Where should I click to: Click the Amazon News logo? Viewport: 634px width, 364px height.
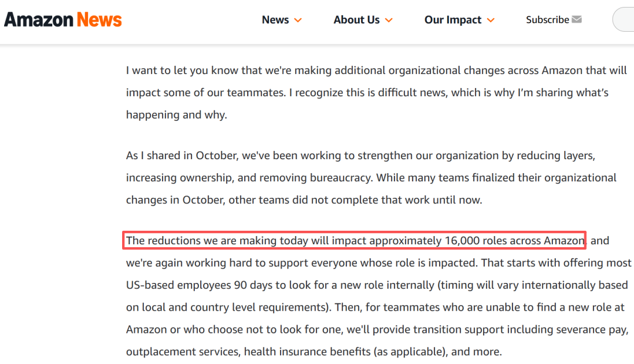63,20
